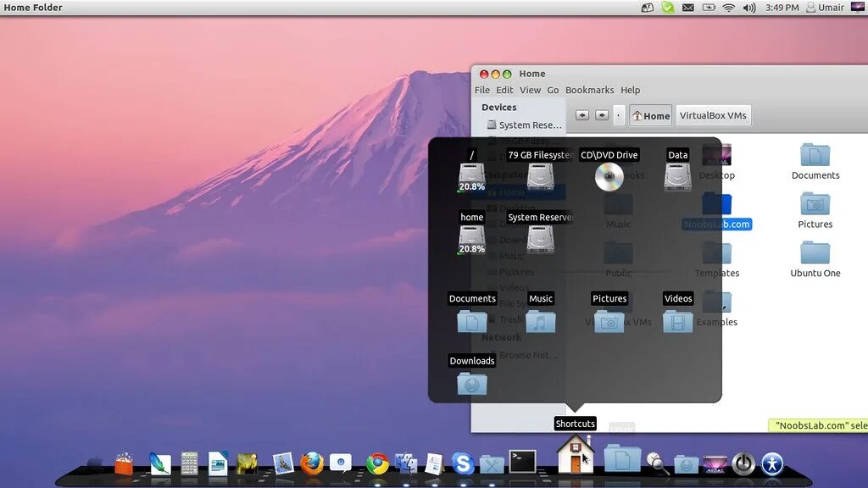Click the power button icon in dock
The width and height of the screenshot is (868, 488).
(x=743, y=463)
